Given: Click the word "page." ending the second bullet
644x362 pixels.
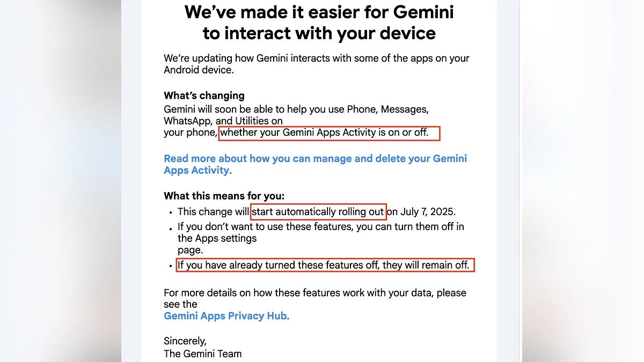Looking at the screenshot, I should click(x=191, y=250).
